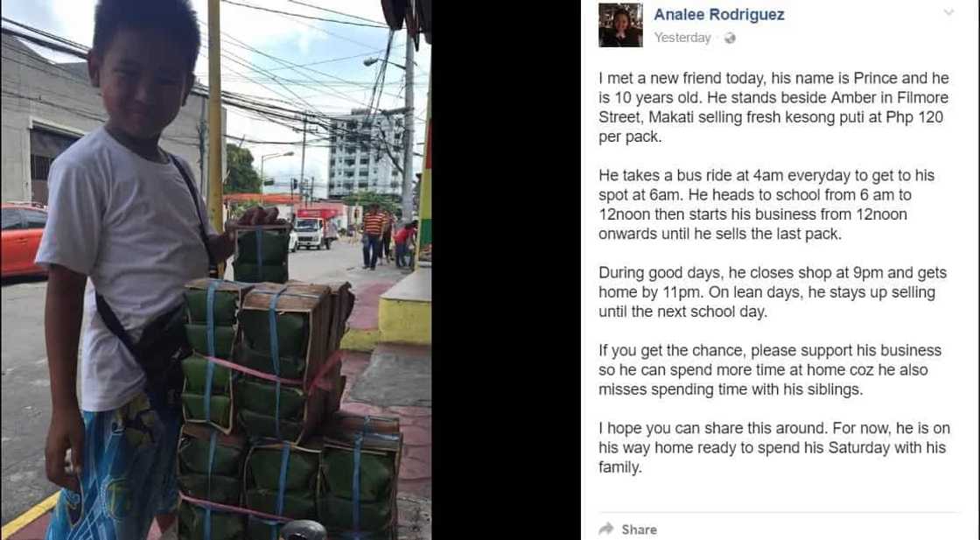Open Analee Rodriguez's profile picture
980x540 pixels.
(x=620, y=25)
